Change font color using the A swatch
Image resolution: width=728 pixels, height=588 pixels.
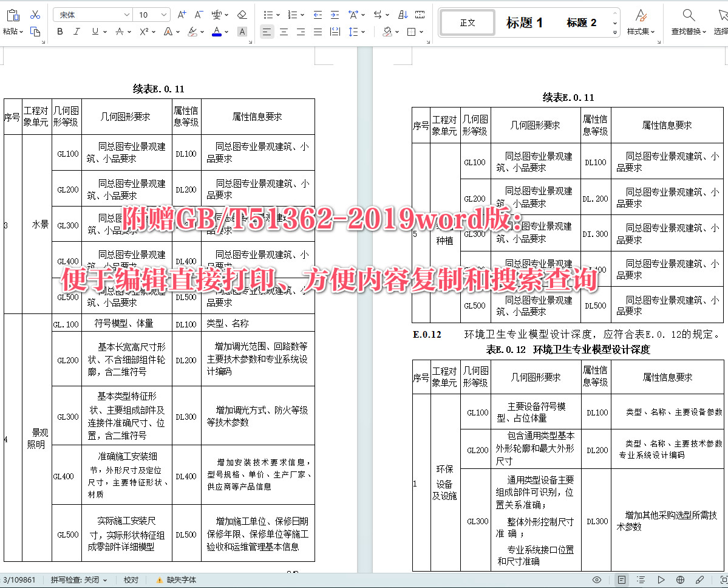pyautogui.click(x=217, y=32)
